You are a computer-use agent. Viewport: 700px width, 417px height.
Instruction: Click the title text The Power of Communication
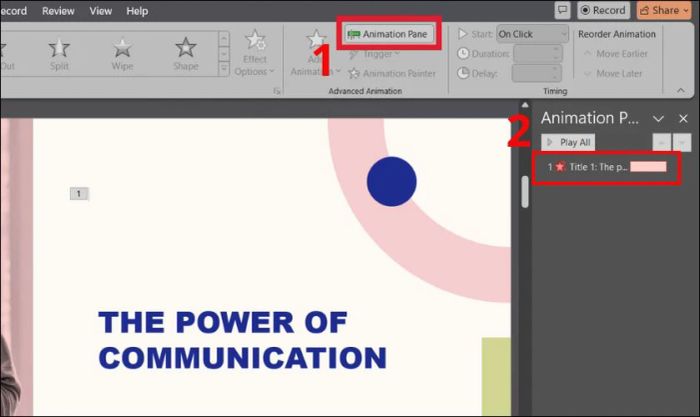pyautogui.click(x=242, y=340)
